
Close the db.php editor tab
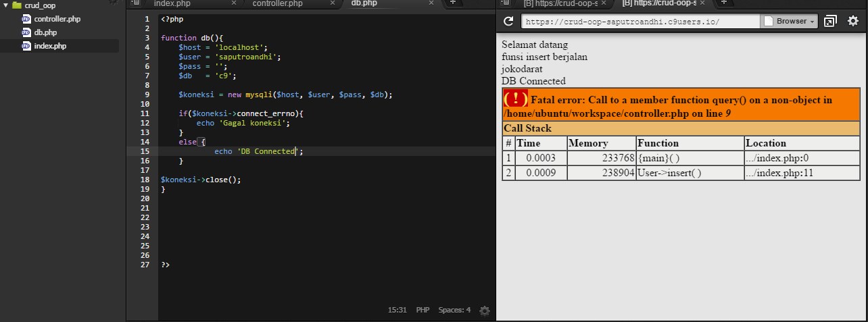(431, 3)
